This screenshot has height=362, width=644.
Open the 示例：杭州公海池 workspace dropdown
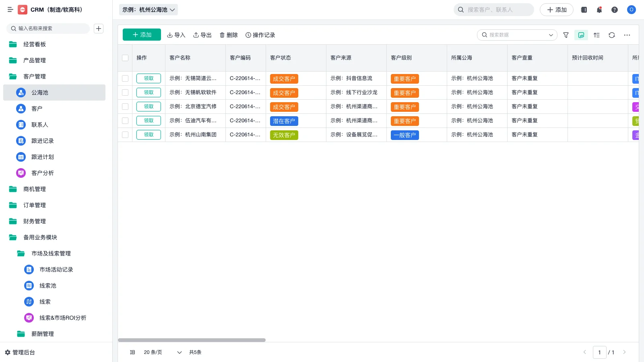tap(148, 10)
